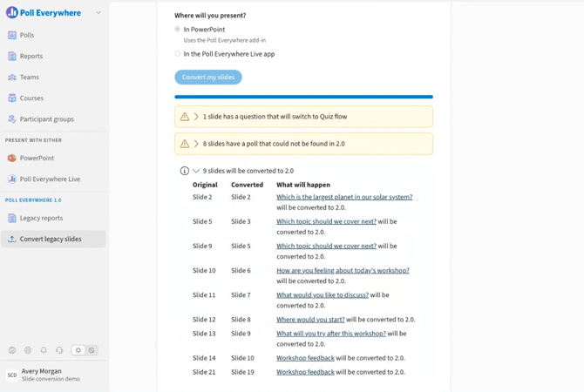Click the Teams icon in sidebar
This screenshot has width=584, height=392.
point(12,77)
